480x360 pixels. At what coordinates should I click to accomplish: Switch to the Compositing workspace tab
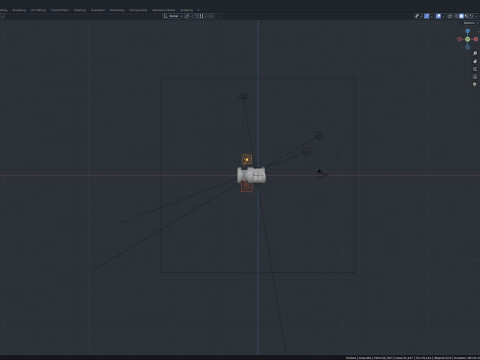138,10
